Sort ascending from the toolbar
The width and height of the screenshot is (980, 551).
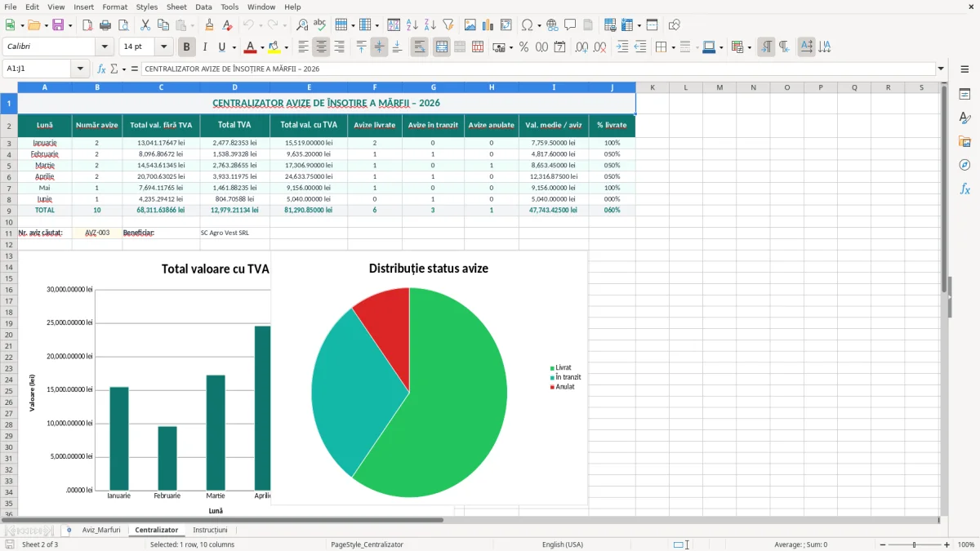coord(412,25)
